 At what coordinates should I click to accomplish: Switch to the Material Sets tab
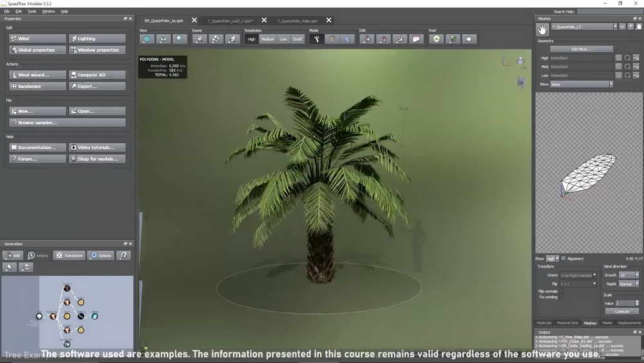pyautogui.click(x=567, y=323)
